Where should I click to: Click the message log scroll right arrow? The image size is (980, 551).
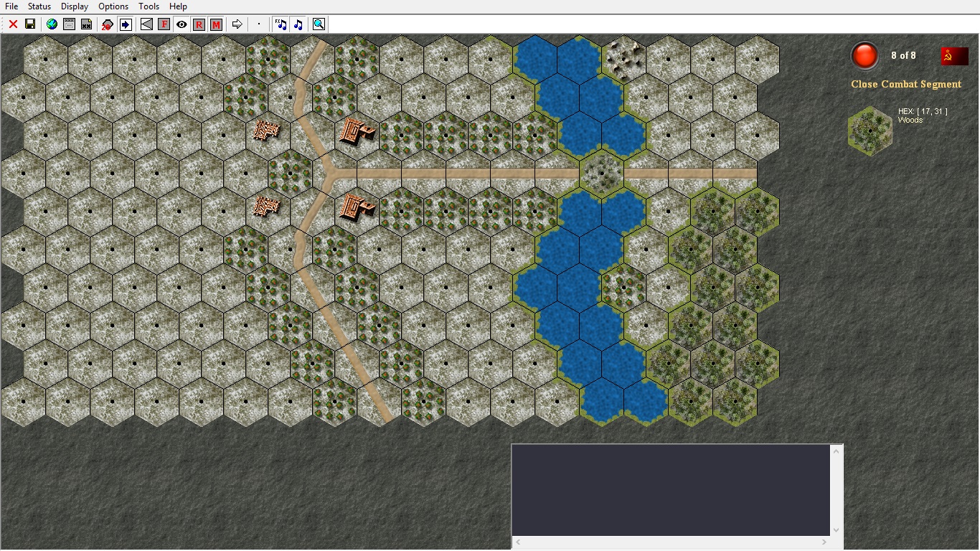click(x=824, y=542)
